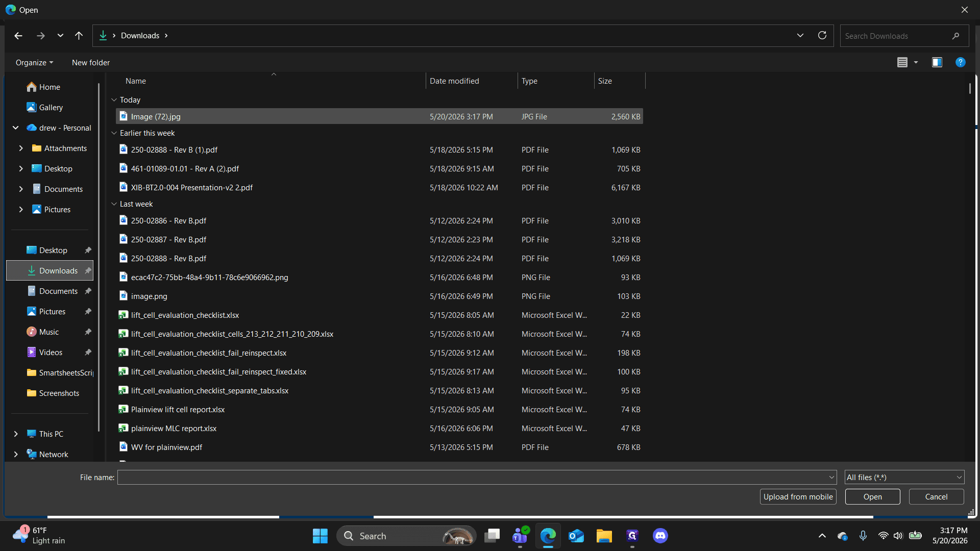Image resolution: width=980 pixels, height=551 pixels.
Task: Open Outlook from the taskbar
Action: (576, 536)
